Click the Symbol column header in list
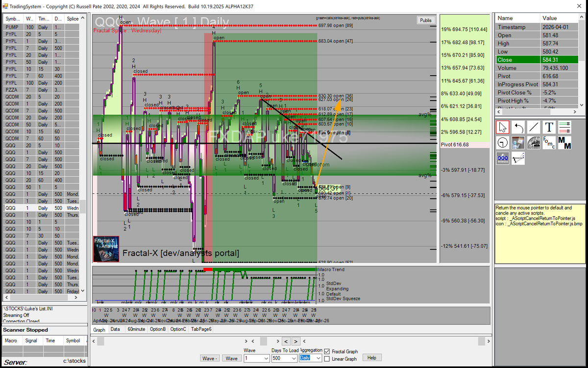 pos(14,19)
